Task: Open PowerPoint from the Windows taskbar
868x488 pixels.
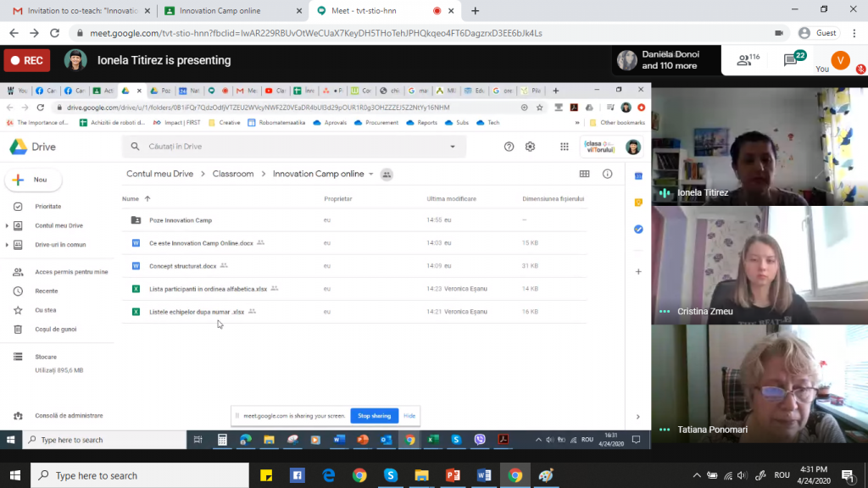Action: point(453,475)
